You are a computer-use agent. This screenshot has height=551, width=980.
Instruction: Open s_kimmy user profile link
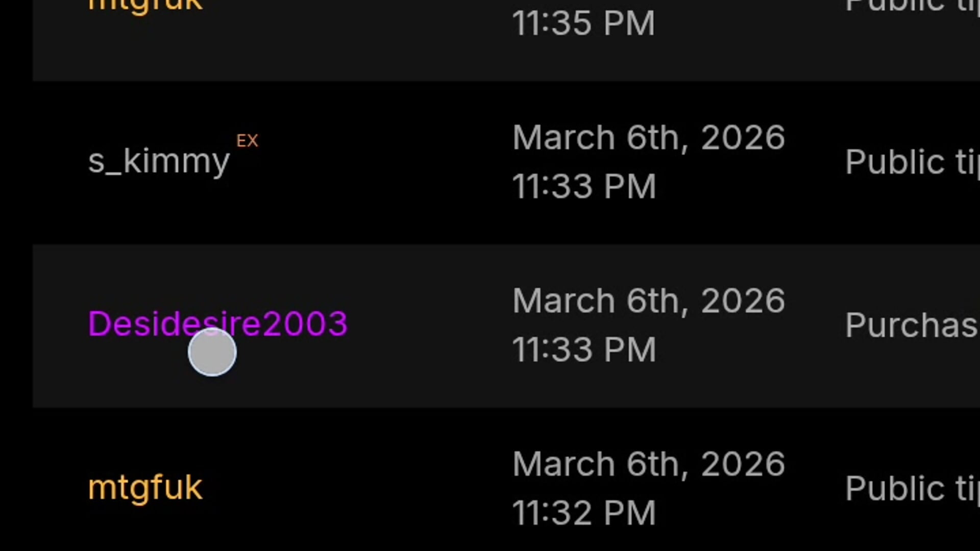[159, 162]
